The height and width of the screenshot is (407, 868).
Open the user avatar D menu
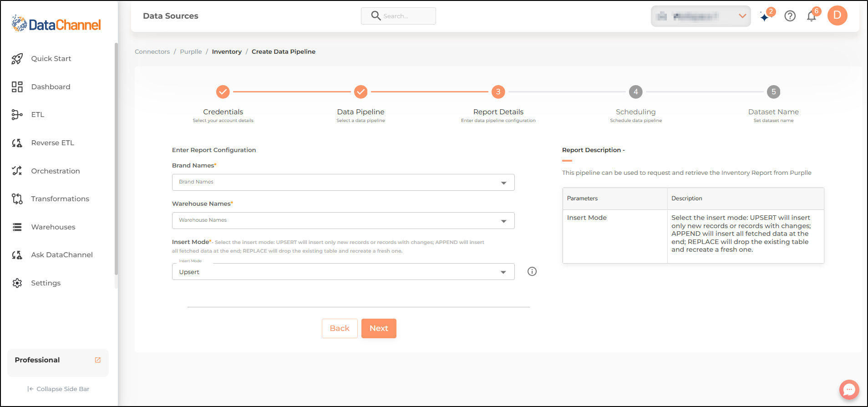(x=838, y=15)
